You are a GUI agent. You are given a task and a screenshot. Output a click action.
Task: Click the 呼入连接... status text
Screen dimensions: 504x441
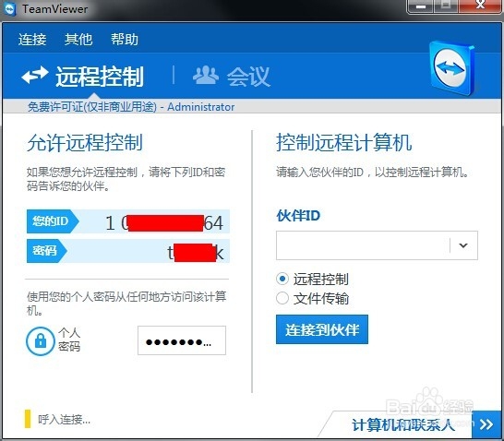(x=64, y=419)
